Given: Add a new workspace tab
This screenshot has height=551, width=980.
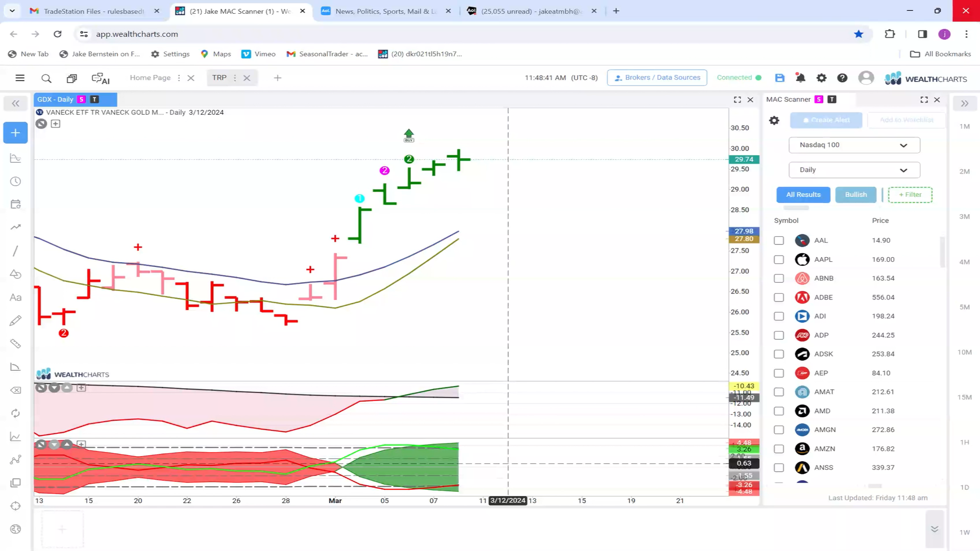Looking at the screenshot, I should click(277, 78).
